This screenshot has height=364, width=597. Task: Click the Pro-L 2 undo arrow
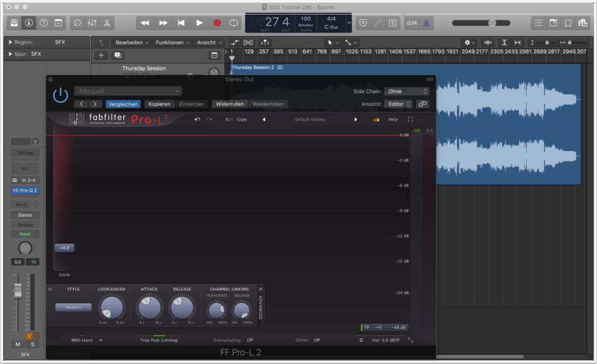coord(198,119)
